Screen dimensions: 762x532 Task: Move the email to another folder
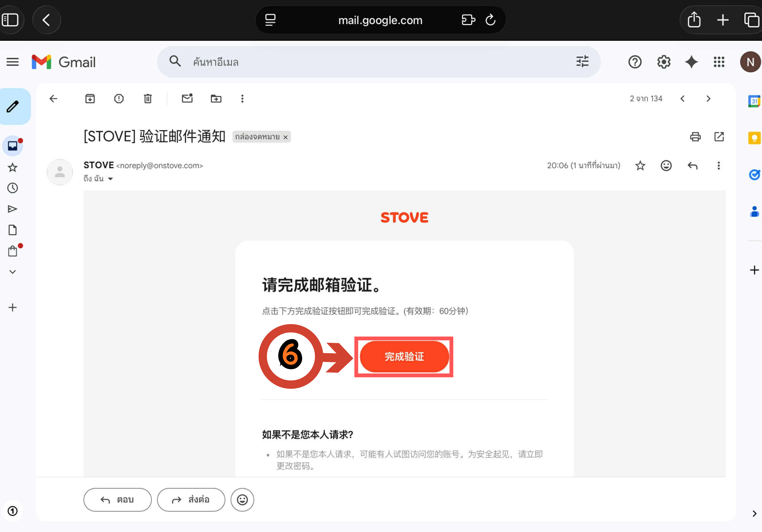point(216,98)
